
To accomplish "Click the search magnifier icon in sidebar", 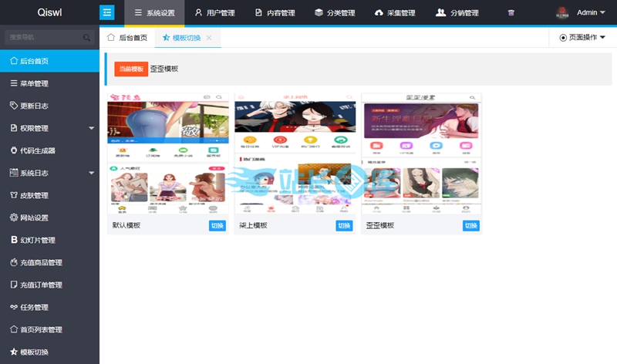I will tap(87, 37).
